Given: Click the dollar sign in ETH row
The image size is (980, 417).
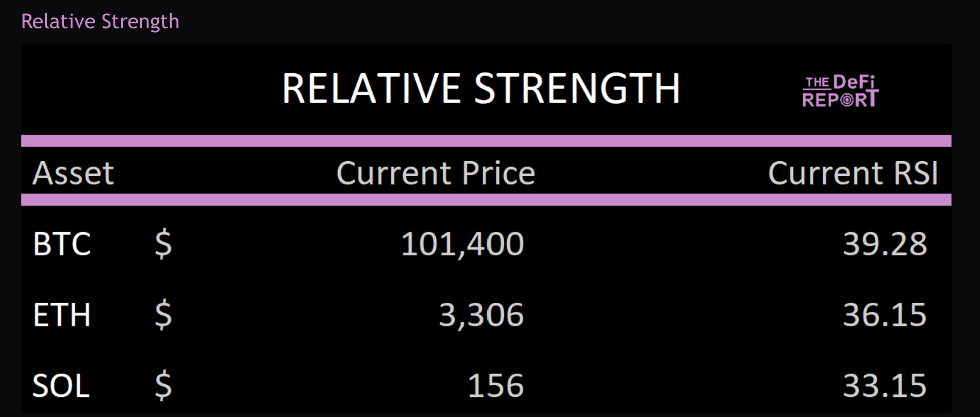Looking at the screenshot, I should pos(163,314).
